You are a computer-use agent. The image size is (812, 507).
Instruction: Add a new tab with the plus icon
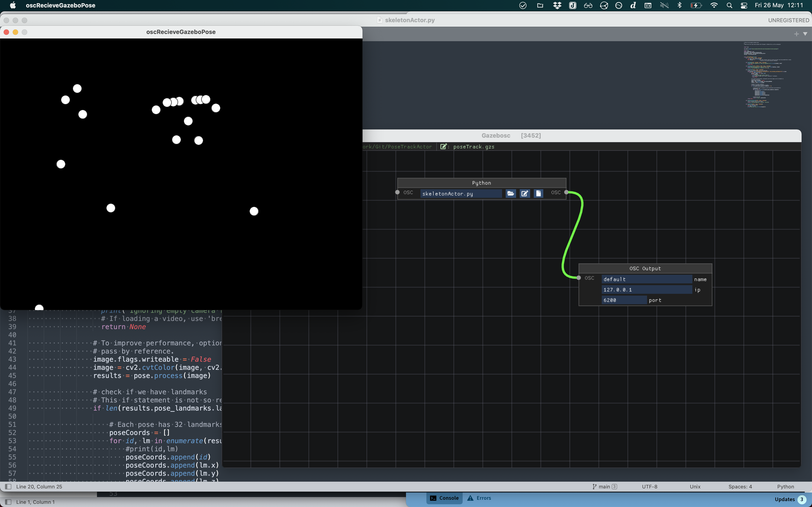pos(796,34)
